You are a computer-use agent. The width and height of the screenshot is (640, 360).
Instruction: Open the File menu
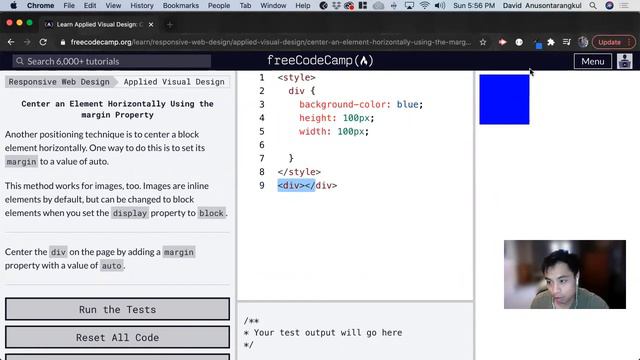point(69,5)
